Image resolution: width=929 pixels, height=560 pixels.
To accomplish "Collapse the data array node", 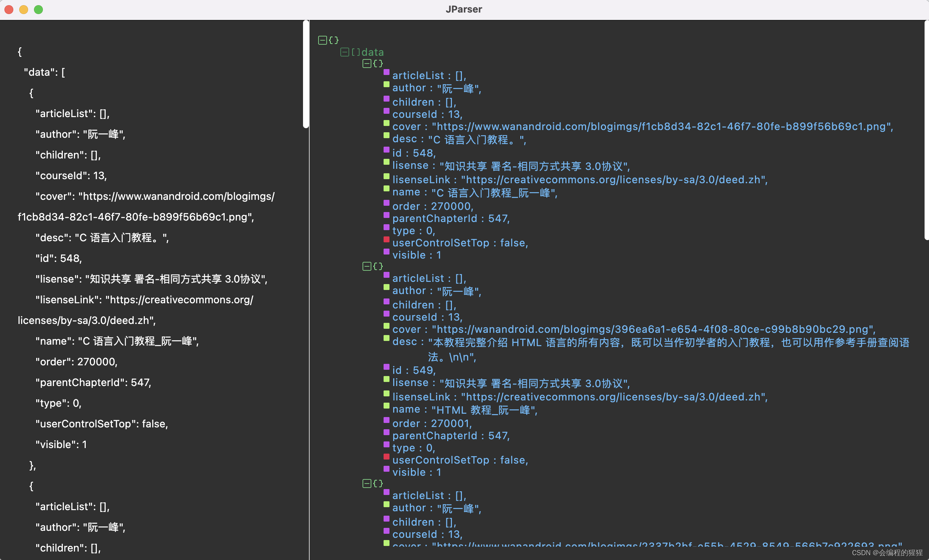I will 344,52.
